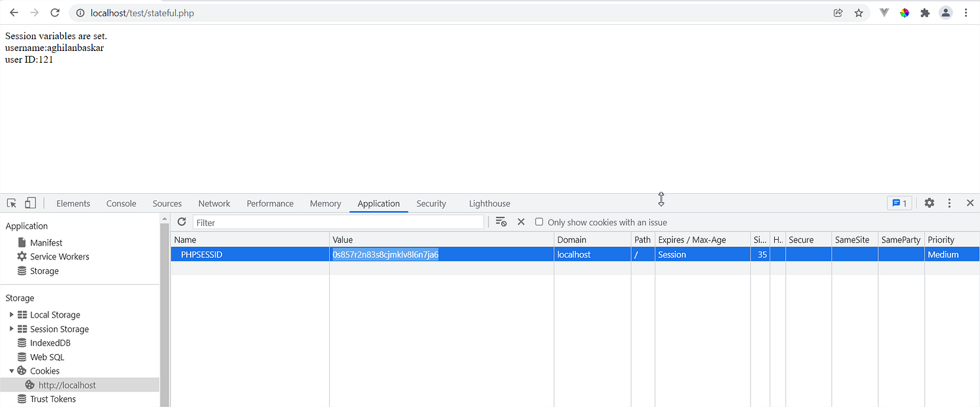Sort cookies by Name column
980x407 pixels.
tap(250, 240)
